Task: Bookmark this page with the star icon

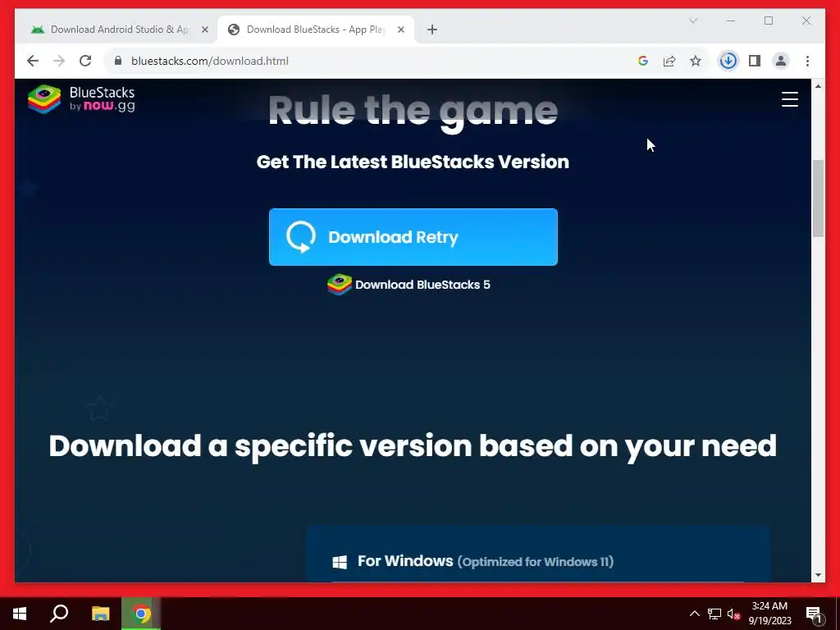Action: (696, 61)
